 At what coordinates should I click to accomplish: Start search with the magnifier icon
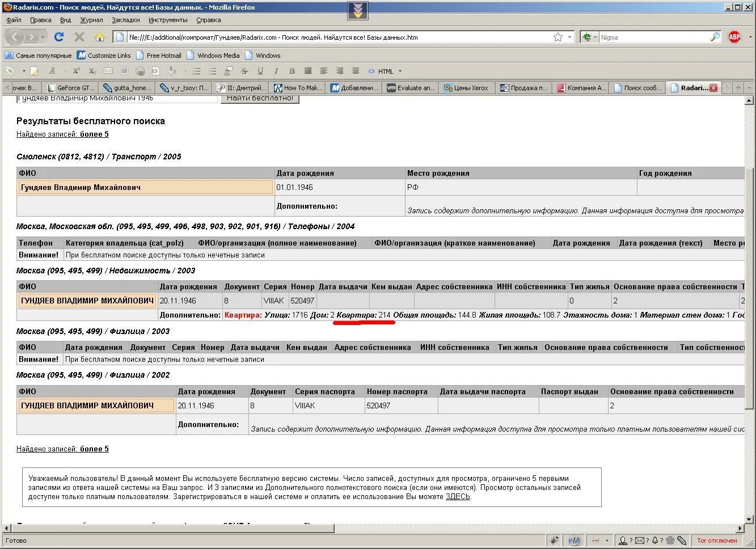715,37
